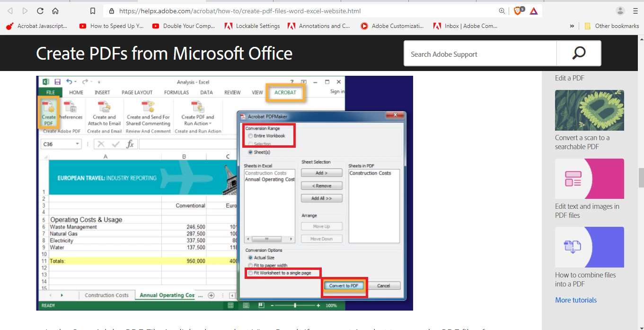Click the Excel zoom slider handle
Image resolution: width=644 pixels, height=330 pixels.
click(295, 305)
